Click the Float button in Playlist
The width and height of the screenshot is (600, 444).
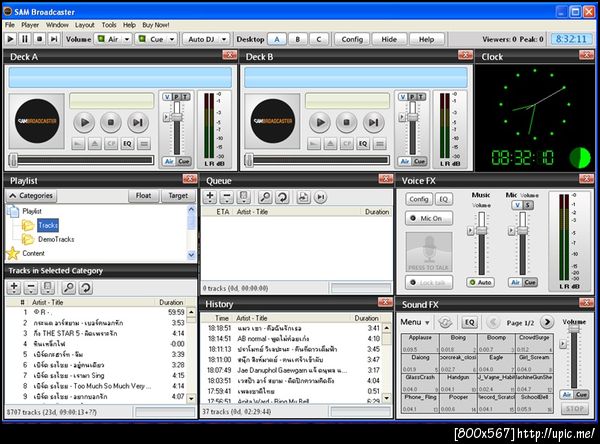(x=143, y=196)
